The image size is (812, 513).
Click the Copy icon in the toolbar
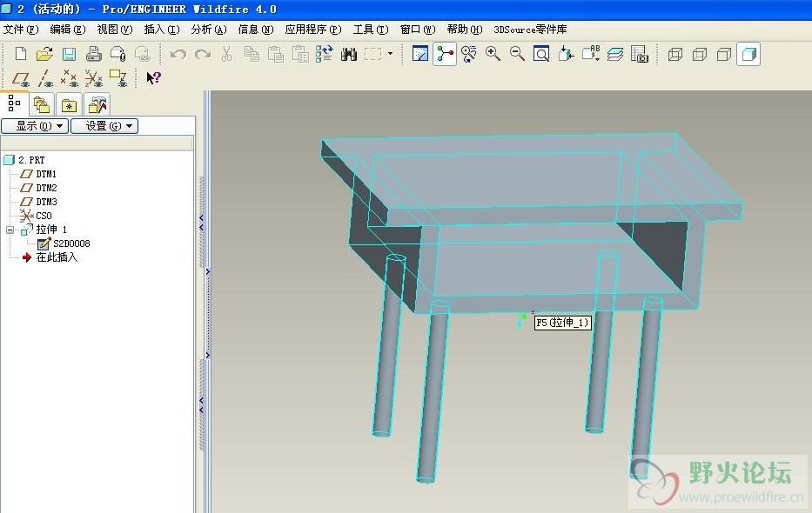(x=252, y=54)
